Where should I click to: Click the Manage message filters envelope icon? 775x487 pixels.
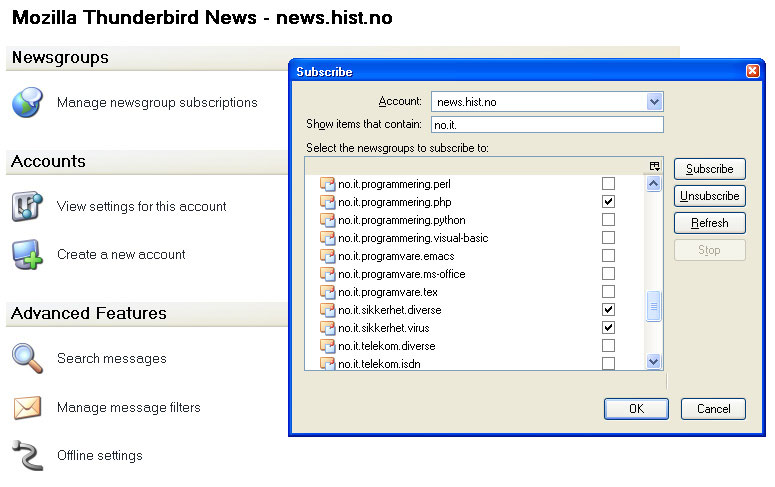tap(27, 407)
